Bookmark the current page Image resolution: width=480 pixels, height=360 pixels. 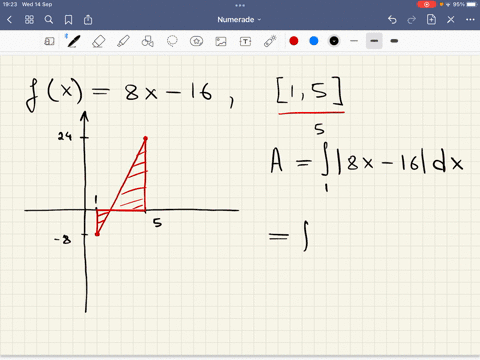pos(68,20)
